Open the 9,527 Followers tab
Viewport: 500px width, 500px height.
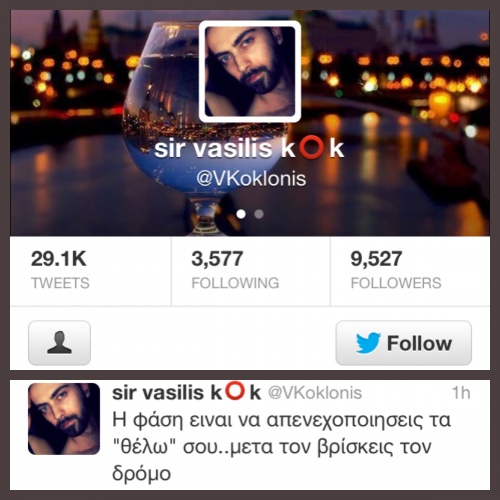410,271
